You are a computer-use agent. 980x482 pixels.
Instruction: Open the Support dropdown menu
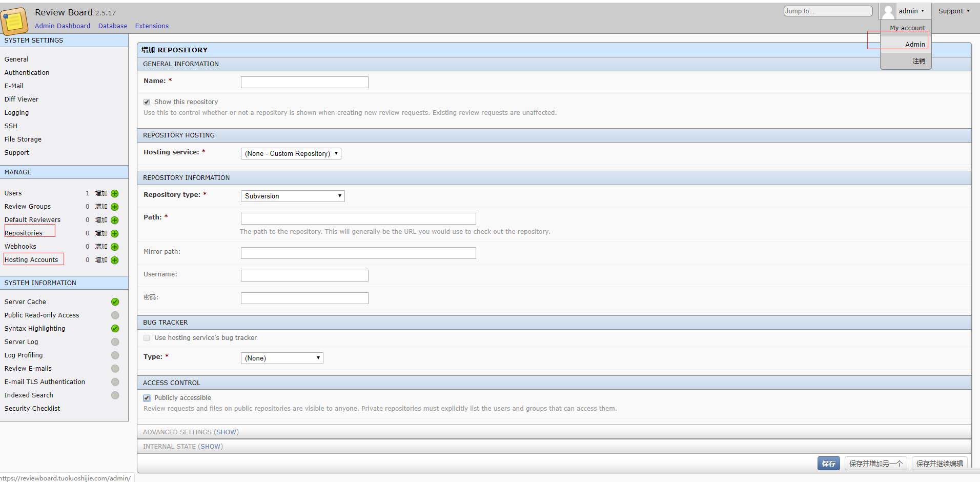coord(954,11)
